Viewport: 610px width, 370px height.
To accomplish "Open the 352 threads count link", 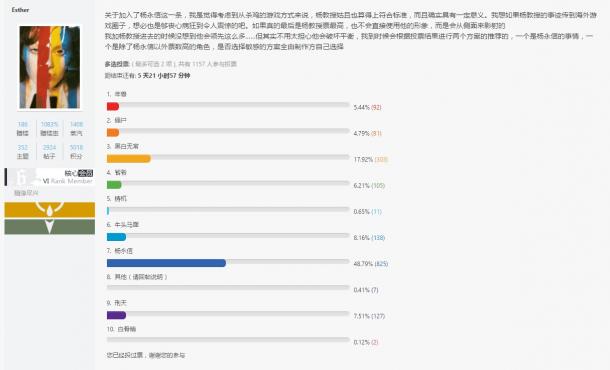I will click(23, 147).
